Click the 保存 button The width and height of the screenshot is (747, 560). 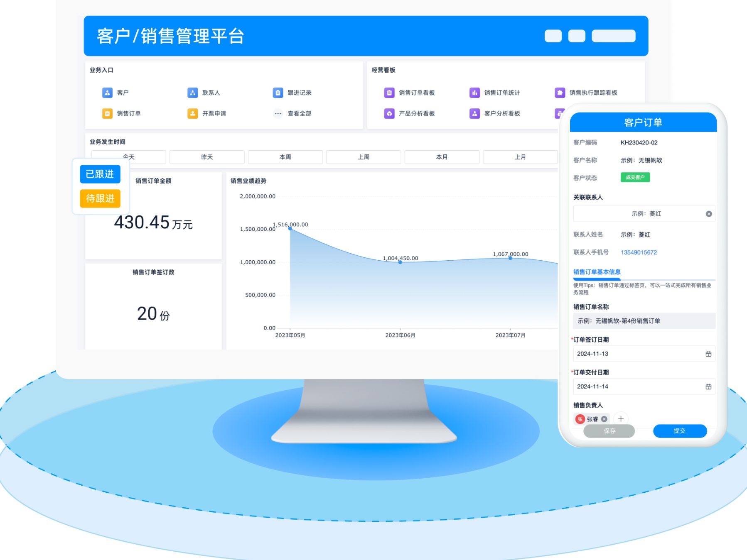click(x=609, y=431)
